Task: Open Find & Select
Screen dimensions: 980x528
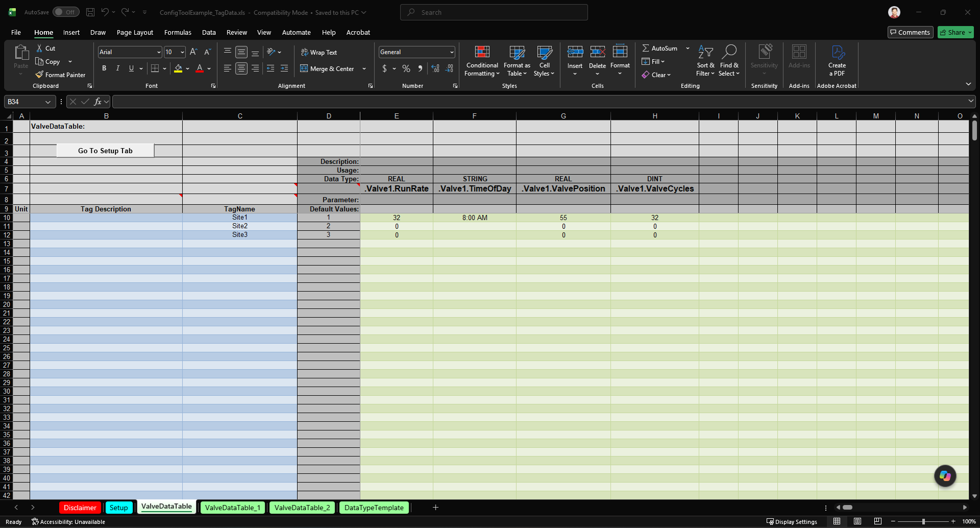Action: coord(729,61)
